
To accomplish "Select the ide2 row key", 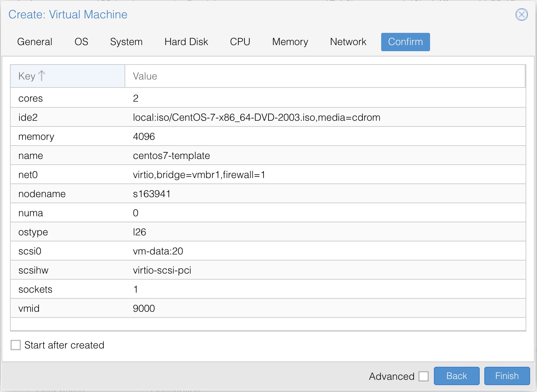I will (28, 117).
